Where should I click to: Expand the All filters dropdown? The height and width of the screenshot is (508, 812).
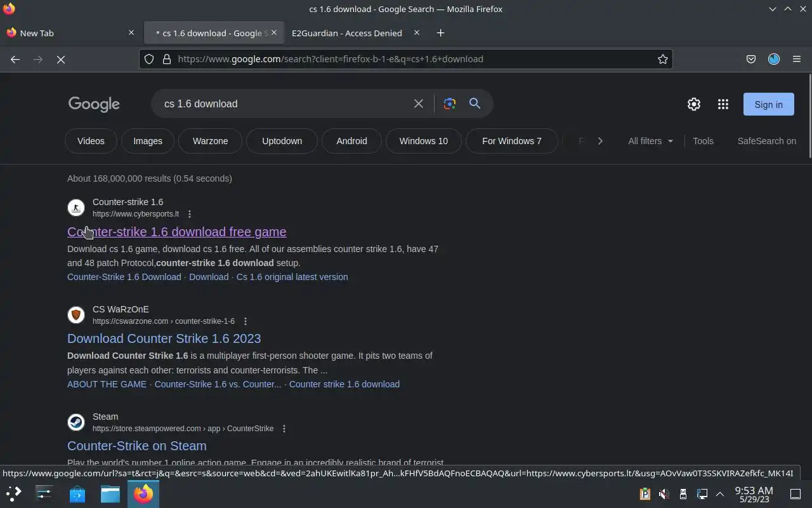click(x=651, y=141)
